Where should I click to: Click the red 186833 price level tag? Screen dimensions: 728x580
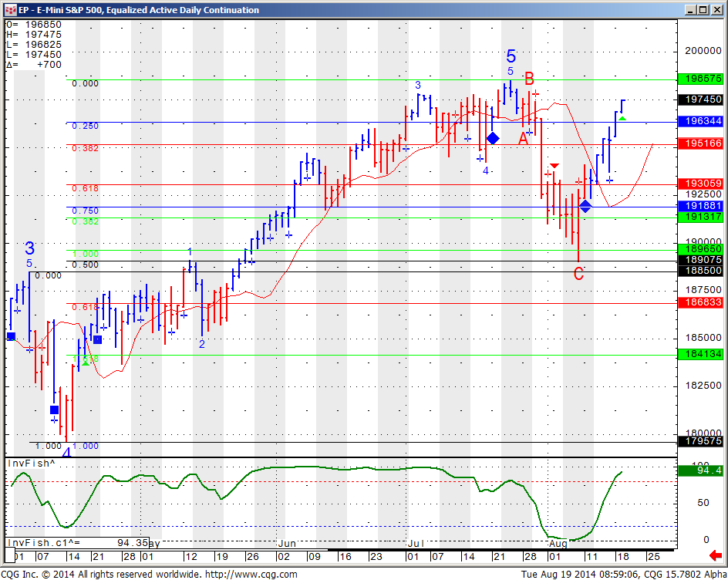pos(701,304)
